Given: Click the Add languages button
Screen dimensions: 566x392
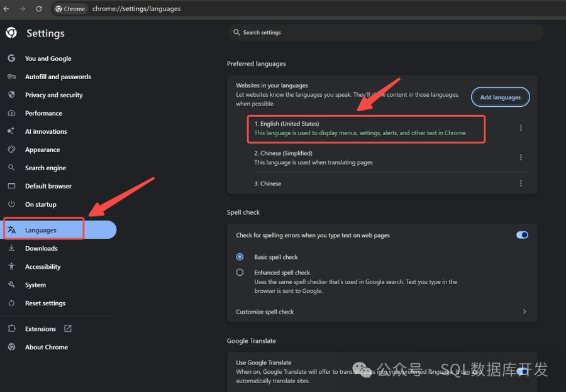Looking at the screenshot, I should point(500,97).
